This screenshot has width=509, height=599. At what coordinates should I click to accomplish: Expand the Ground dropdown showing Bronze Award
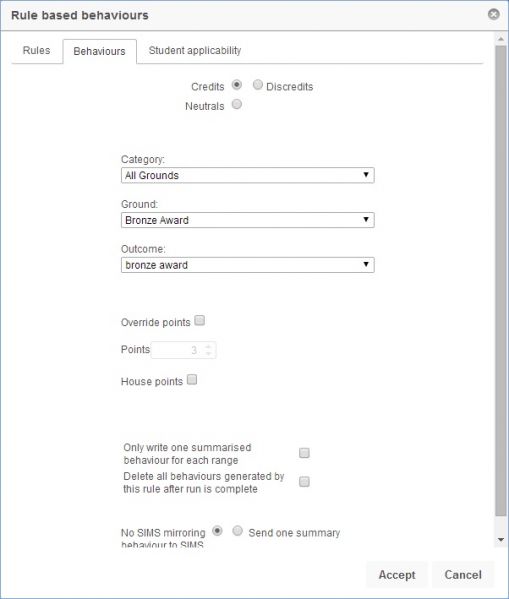(x=248, y=220)
